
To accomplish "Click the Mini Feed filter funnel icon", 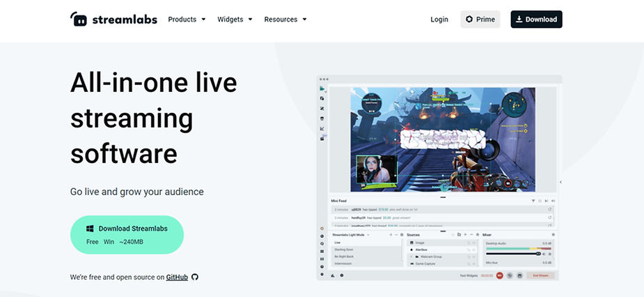I will (x=533, y=201).
